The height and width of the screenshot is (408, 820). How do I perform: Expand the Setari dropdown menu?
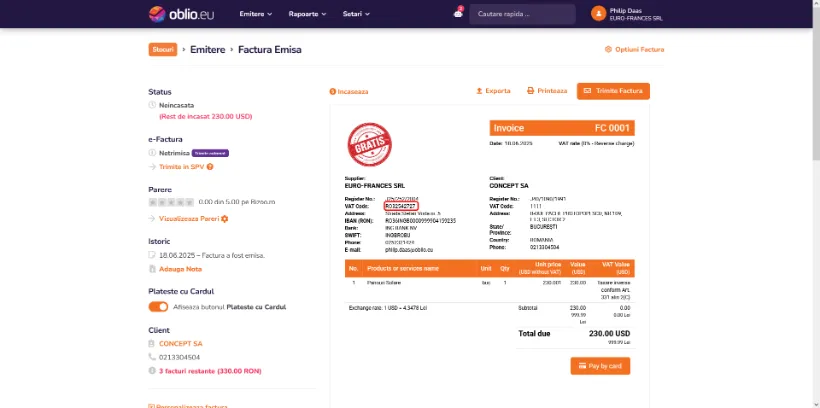(x=355, y=14)
